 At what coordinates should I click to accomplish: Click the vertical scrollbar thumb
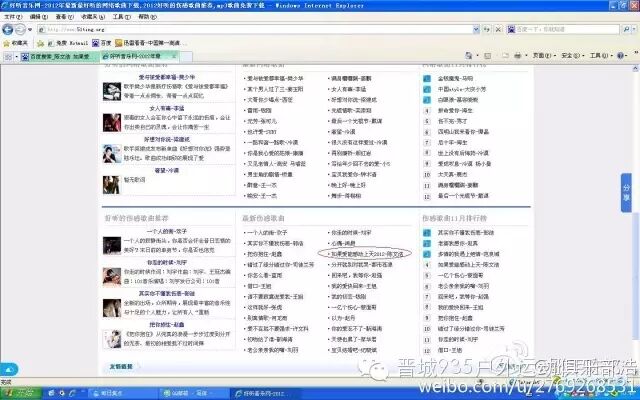[x=636, y=276]
